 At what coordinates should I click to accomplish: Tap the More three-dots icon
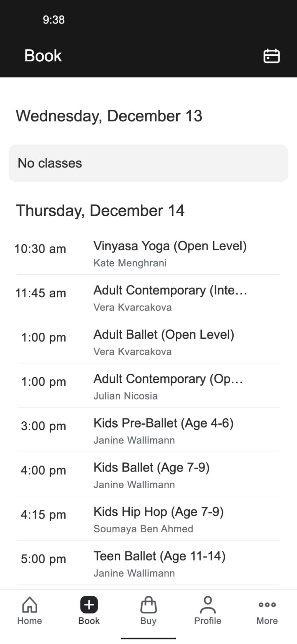click(267, 605)
